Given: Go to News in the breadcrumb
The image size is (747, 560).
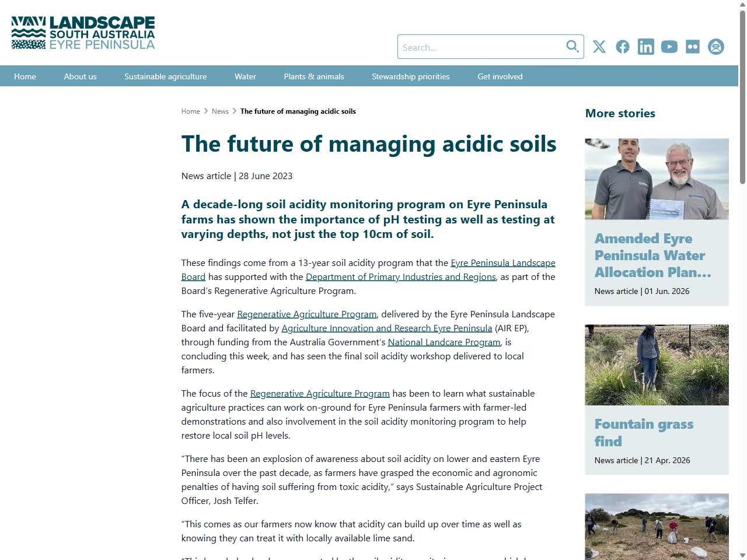Looking at the screenshot, I should [x=220, y=111].
